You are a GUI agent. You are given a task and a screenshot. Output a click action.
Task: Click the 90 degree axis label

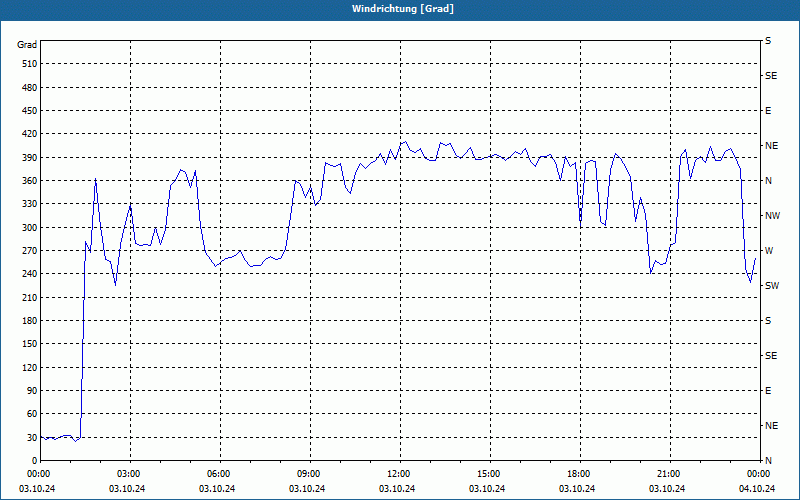tap(32, 391)
